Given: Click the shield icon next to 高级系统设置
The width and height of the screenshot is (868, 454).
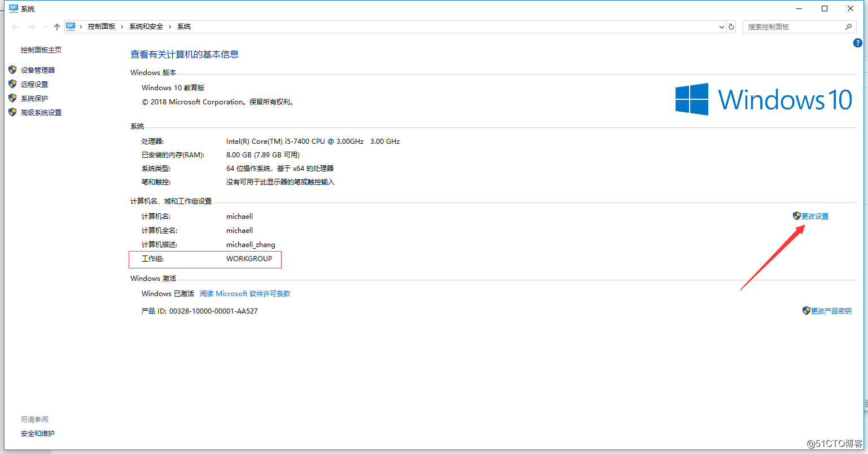Looking at the screenshot, I should coord(12,112).
